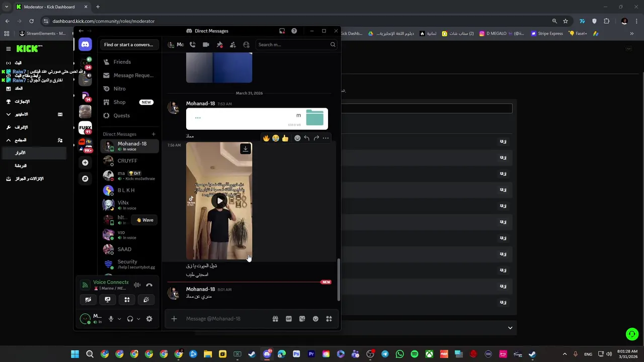The image size is (644, 362).
Task: Show hidden system tray icons
Action: click(565, 354)
